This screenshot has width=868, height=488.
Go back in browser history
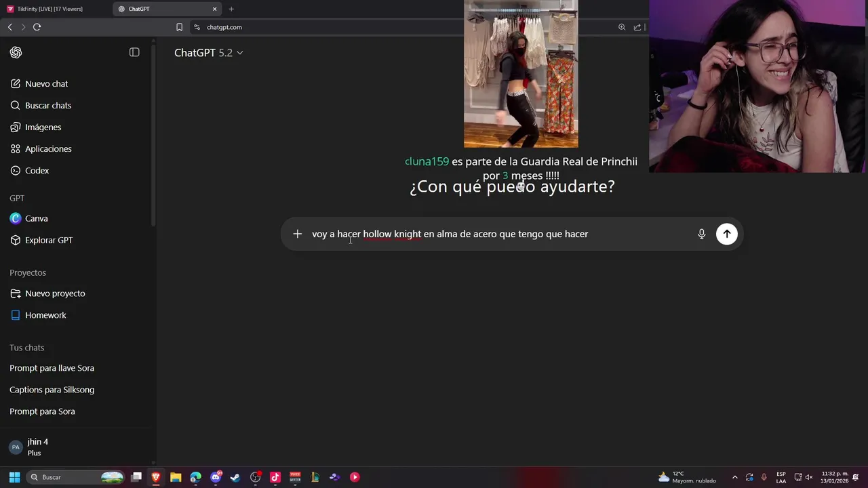click(x=9, y=27)
